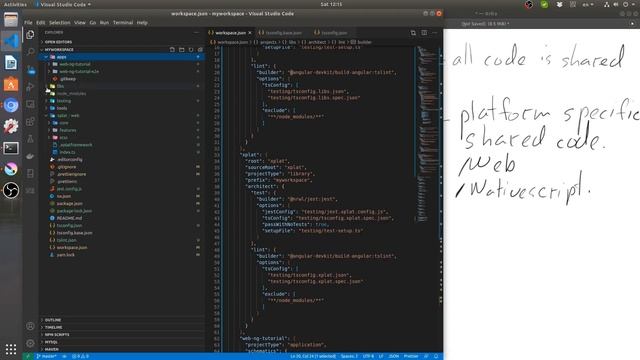
Task: Open the Search view in activity bar
Action: pos(30,52)
